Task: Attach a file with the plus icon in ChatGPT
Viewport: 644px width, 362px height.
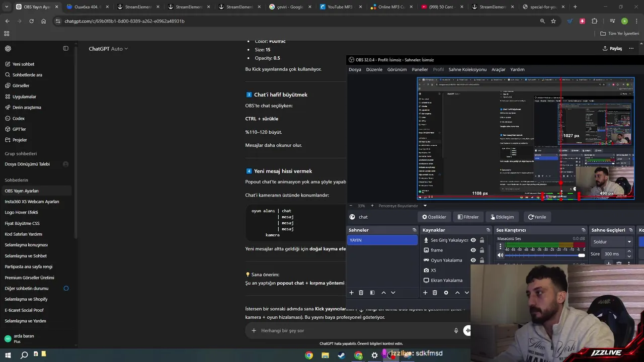Action: [254, 330]
